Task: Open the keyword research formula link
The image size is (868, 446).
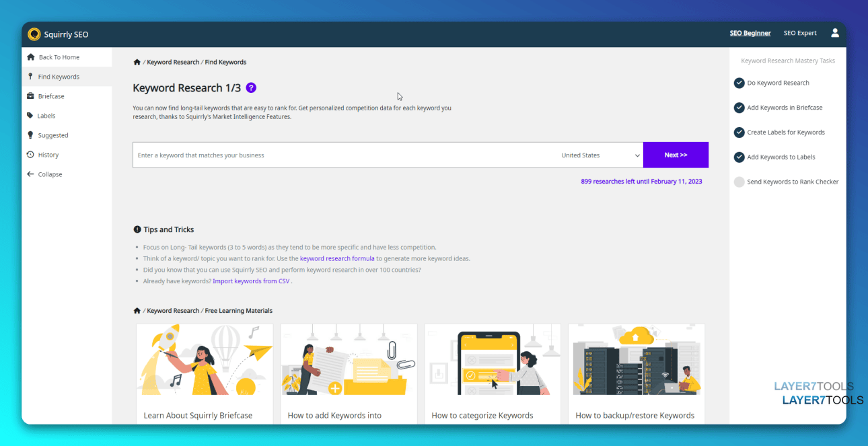Action: [x=337, y=258]
